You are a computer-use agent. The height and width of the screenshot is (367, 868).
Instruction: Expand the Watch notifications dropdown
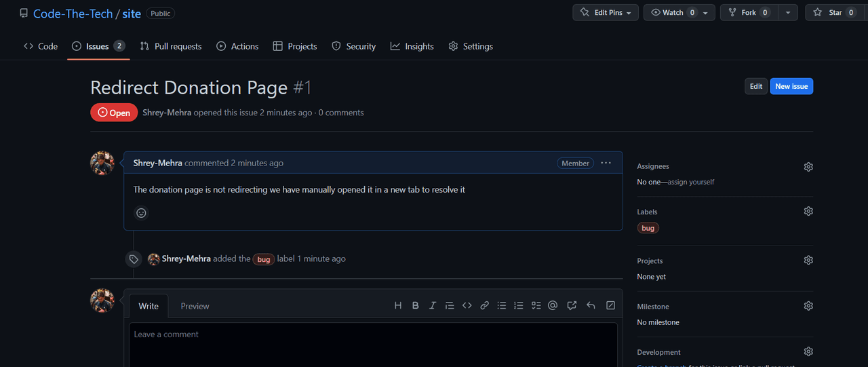point(705,13)
